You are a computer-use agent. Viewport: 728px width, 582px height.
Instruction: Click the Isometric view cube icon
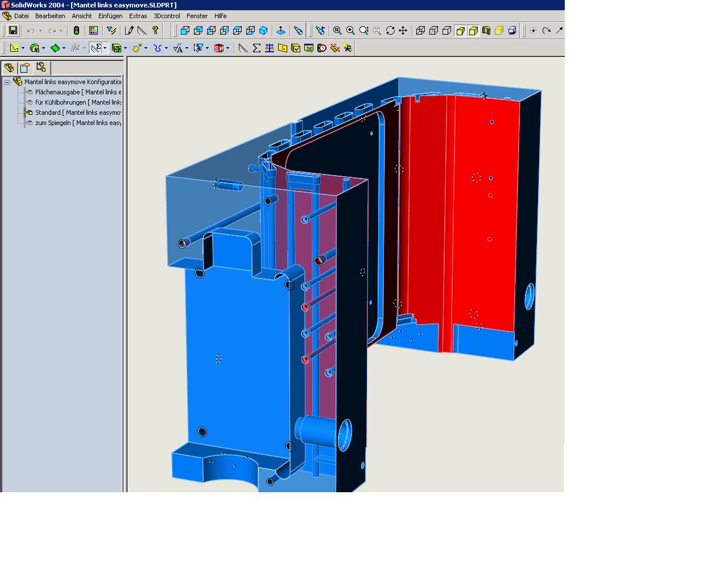click(x=263, y=31)
